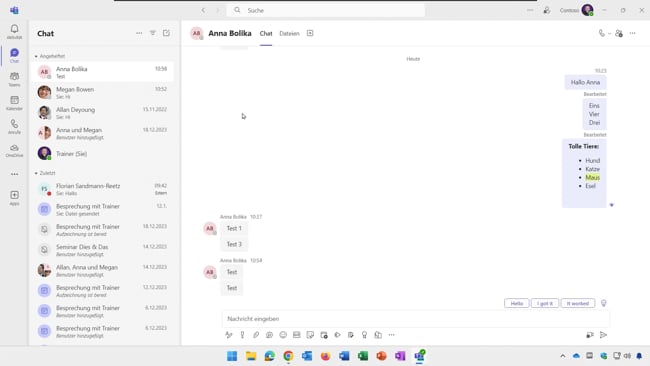Start a call with Anna Bolika
This screenshot has width=650, height=366.
pyautogui.click(x=601, y=33)
